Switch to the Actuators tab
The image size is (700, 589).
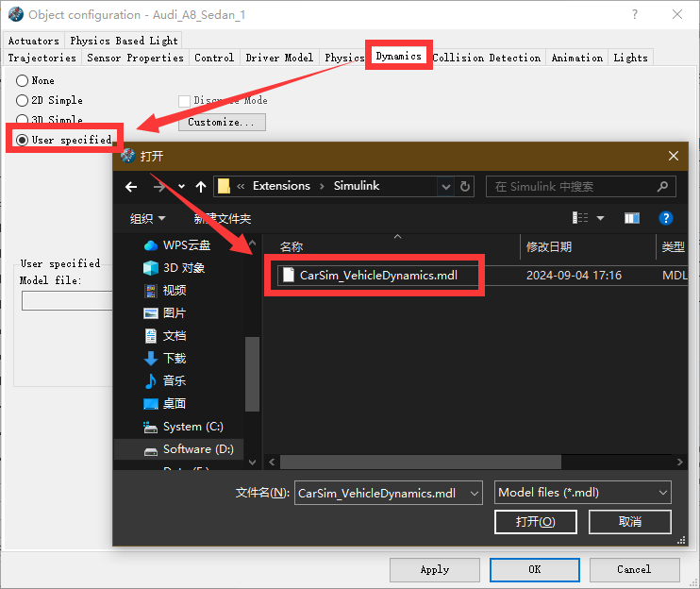(x=33, y=41)
